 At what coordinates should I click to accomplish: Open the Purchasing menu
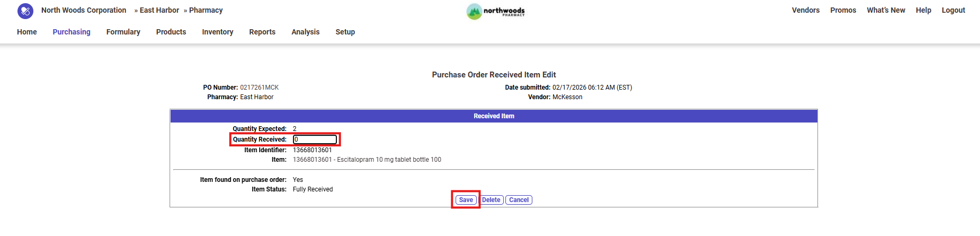(x=72, y=32)
